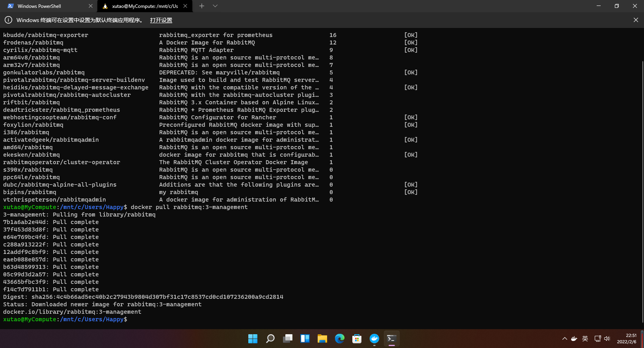644x348 pixels.
Task: Click the star count 16
Action: [x=333, y=35]
